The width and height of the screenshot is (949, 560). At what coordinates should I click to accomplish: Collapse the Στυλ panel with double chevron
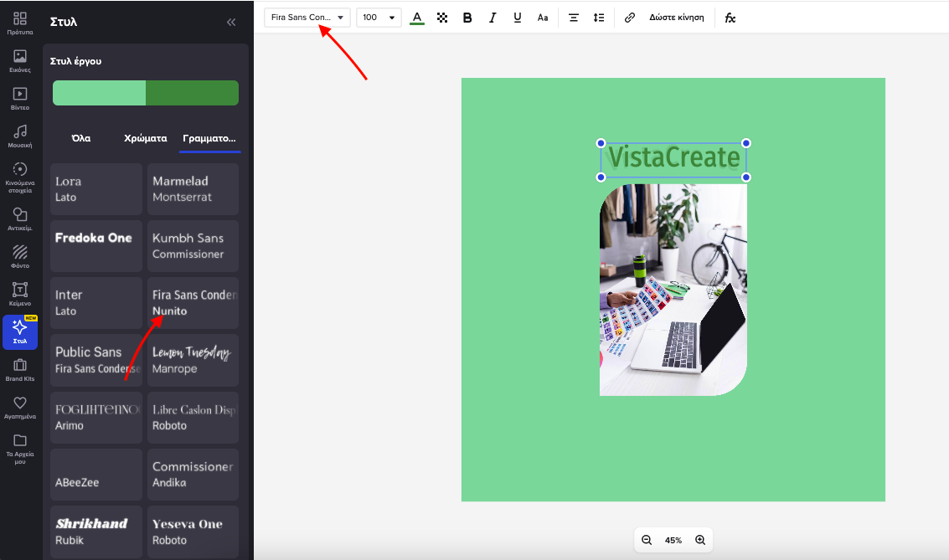[x=231, y=23]
